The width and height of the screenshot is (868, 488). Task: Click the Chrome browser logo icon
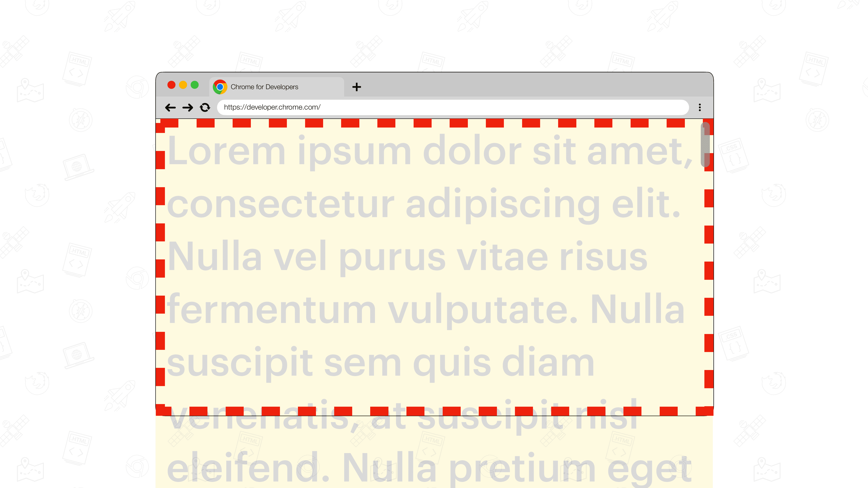point(220,86)
